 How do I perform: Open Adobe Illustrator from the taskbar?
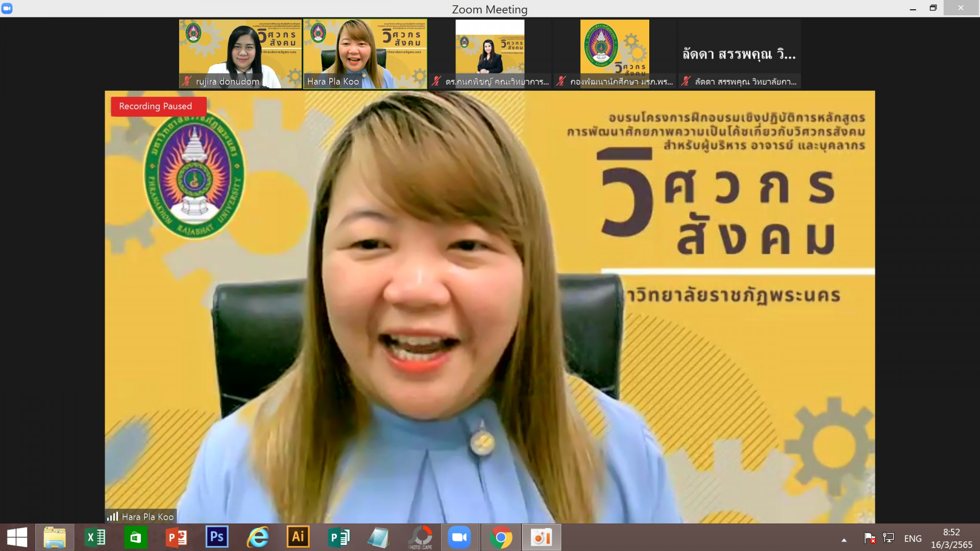click(x=298, y=537)
